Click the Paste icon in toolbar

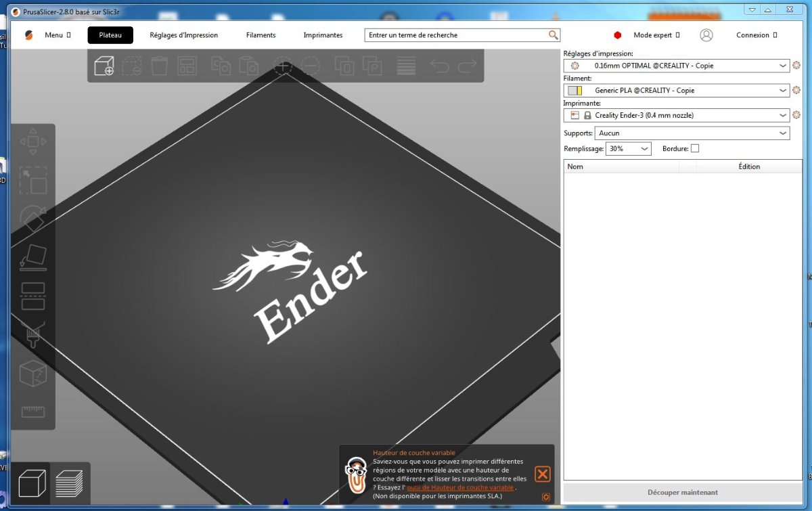pos(249,66)
